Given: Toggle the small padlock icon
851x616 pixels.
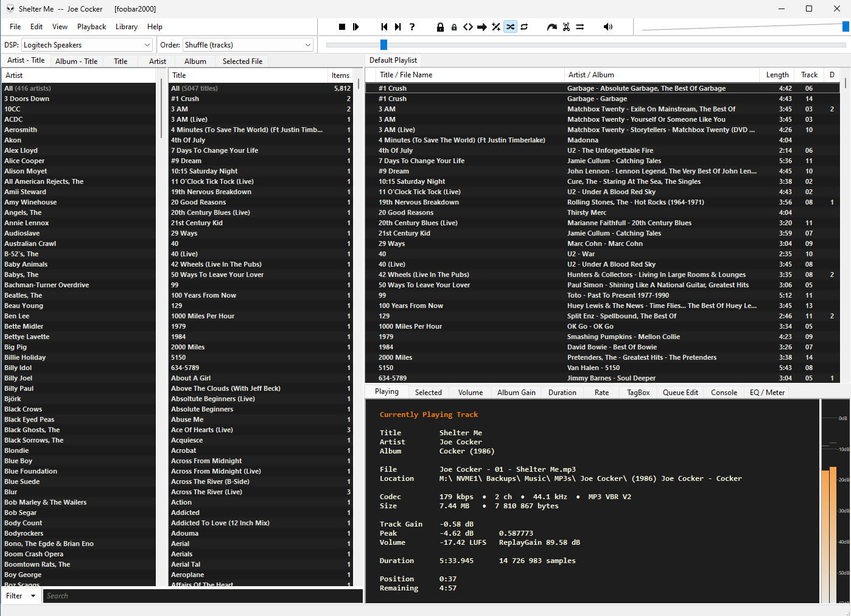Looking at the screenshot, I should [x=454, y=27].
